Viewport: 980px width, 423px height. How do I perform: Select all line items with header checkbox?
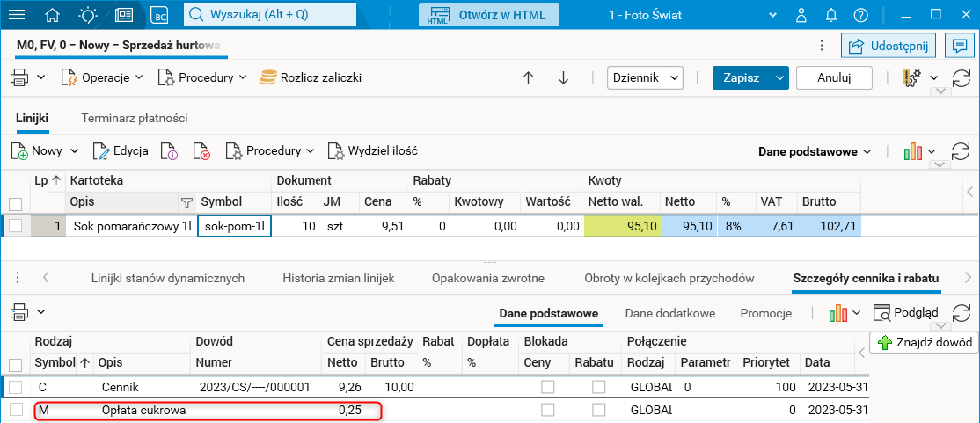click(16, 203)
